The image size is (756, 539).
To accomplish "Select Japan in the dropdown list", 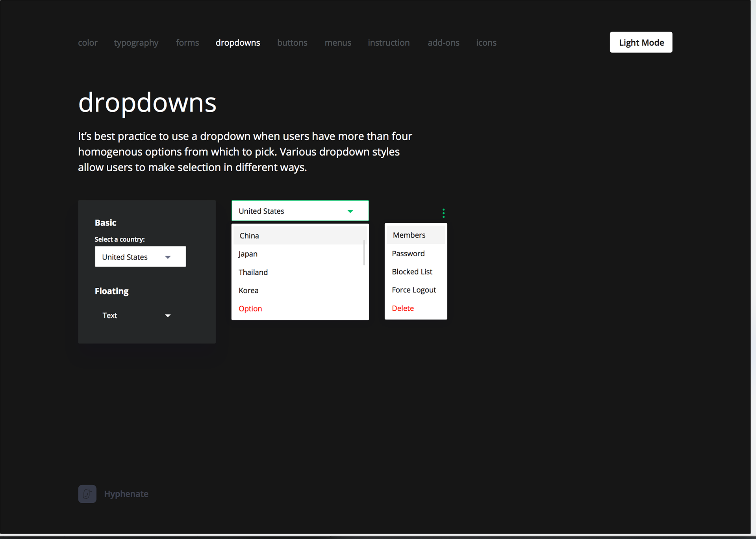I will 248,254.
